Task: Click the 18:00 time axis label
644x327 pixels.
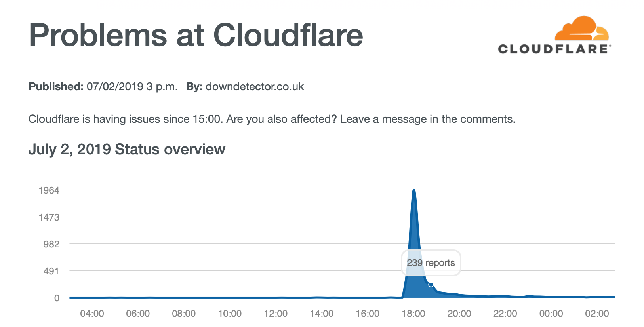Action: coord(413,314)
